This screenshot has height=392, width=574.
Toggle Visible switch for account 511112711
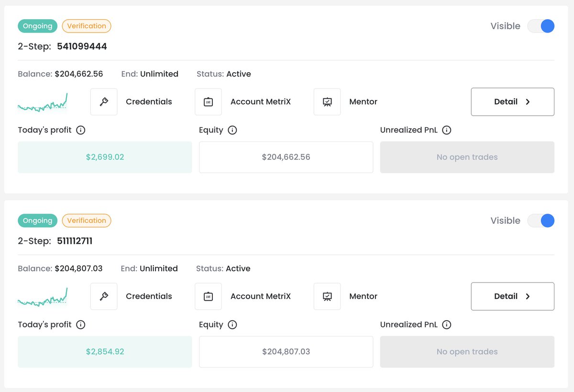point(541,220)
